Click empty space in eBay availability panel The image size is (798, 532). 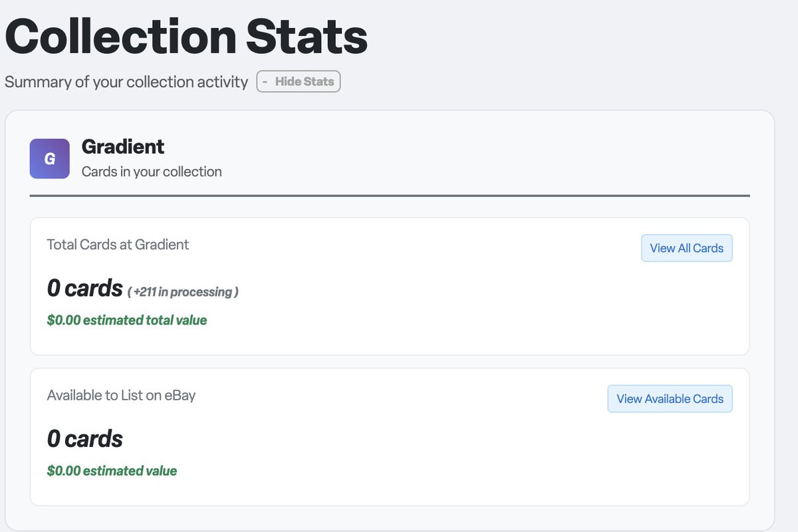point(465,459)
